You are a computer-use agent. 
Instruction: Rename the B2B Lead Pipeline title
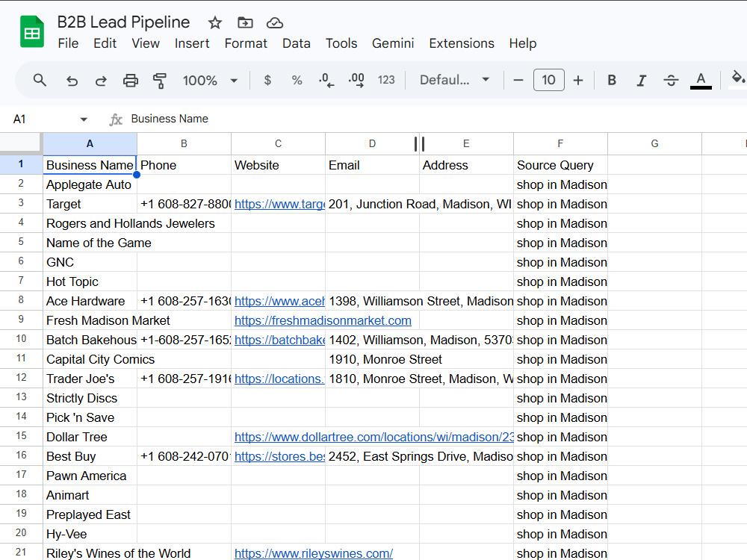click(x=123, y=22)
